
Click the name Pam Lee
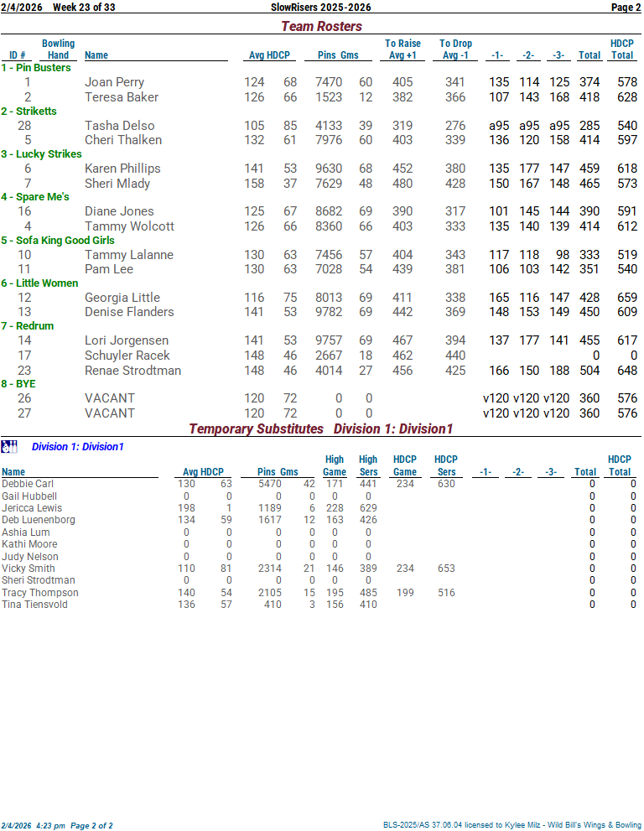click(109, 269)
